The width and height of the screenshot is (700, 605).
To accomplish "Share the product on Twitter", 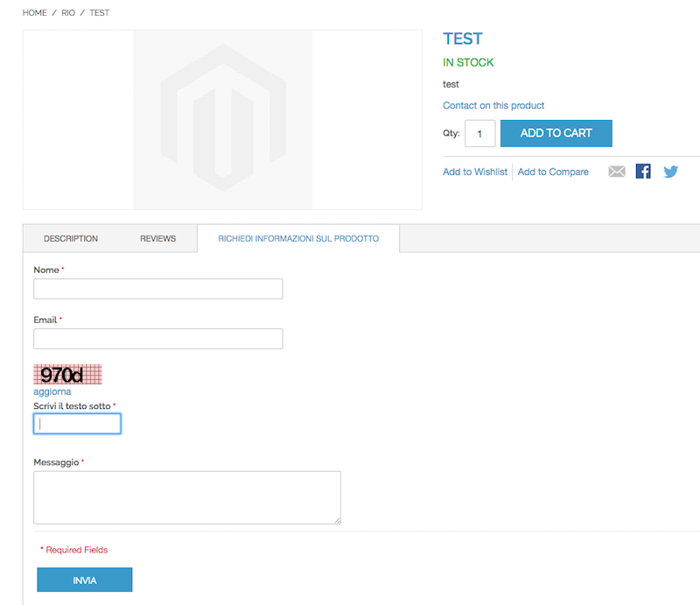I will point(670,172).
